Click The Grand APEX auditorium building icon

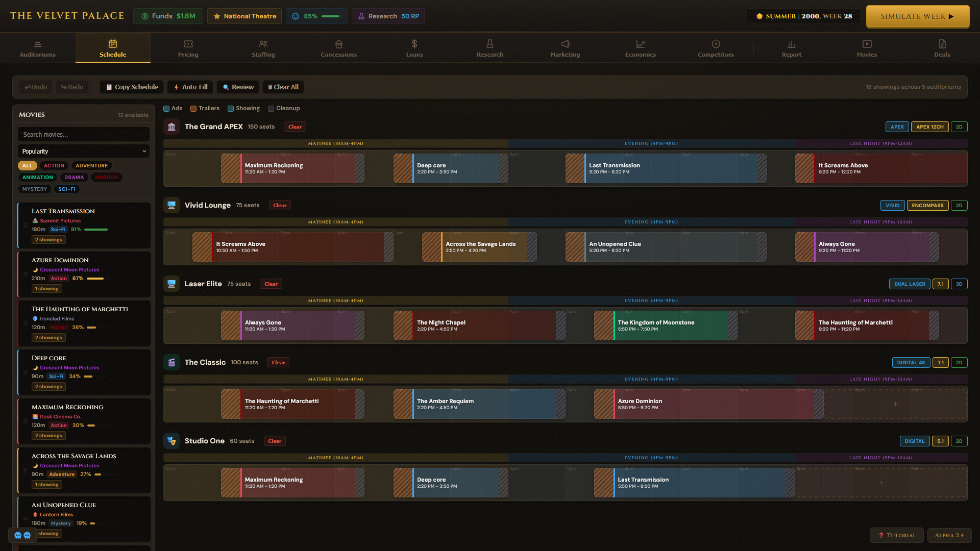[171, 127]
